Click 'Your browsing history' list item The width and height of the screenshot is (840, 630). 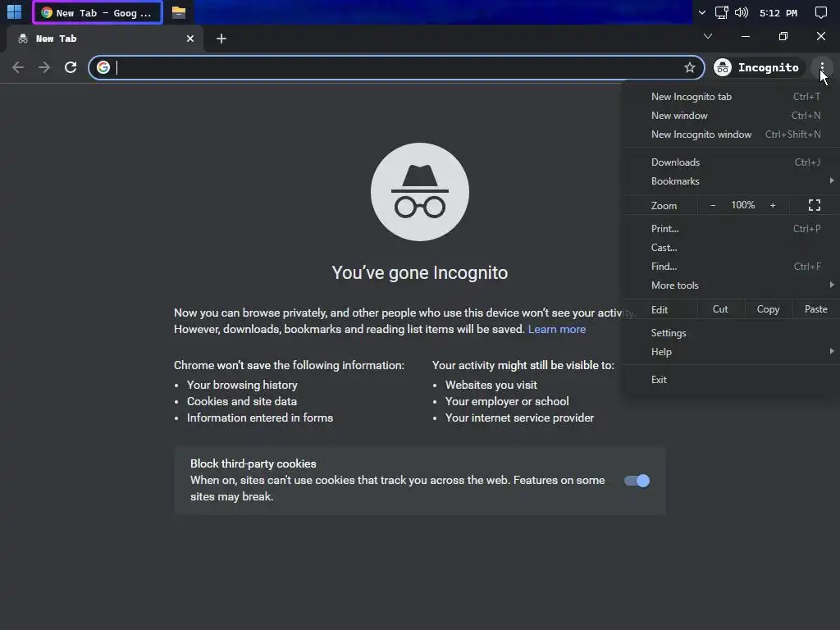(242, 385)
